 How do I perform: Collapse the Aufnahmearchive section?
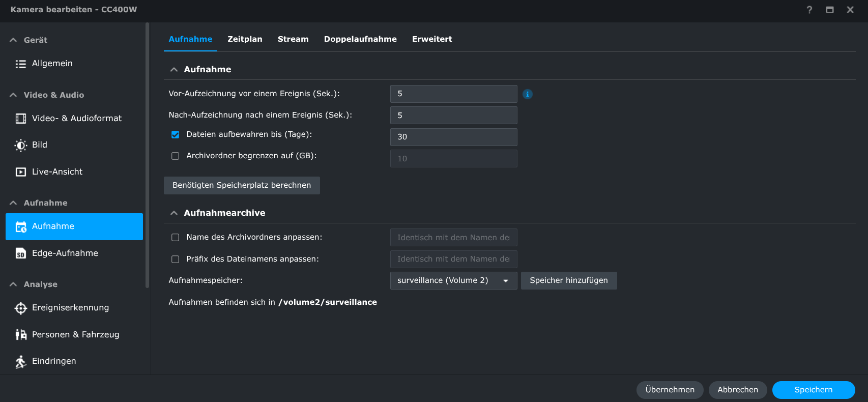[174, 213]
